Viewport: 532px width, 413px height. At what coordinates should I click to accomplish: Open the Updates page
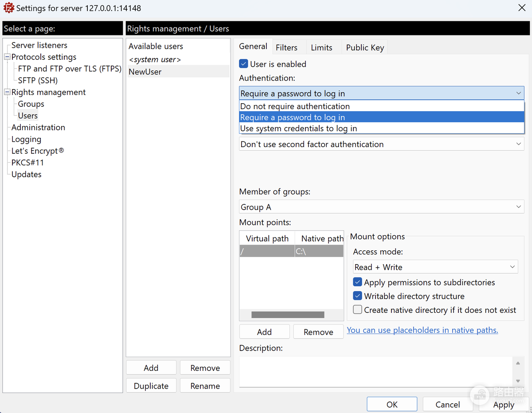[27, 174]
